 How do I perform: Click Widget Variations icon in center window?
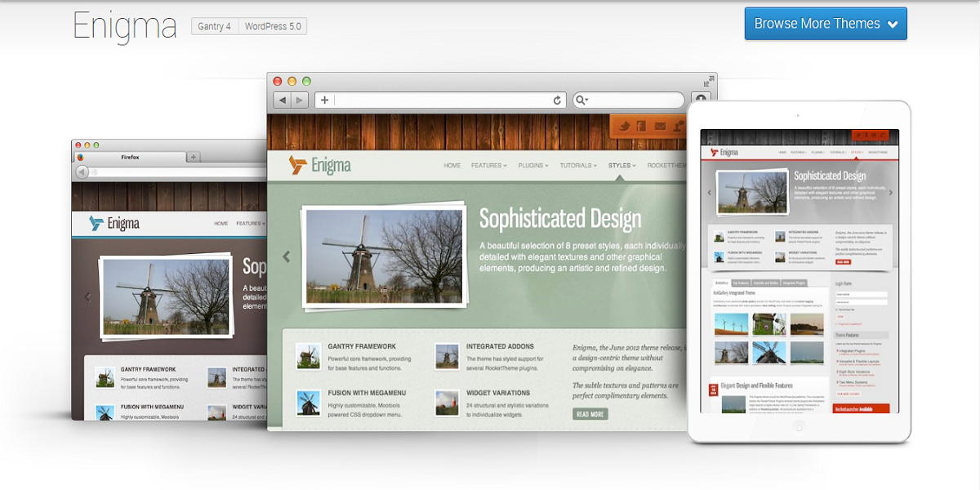pyautogui.click(x=447, y=402)
